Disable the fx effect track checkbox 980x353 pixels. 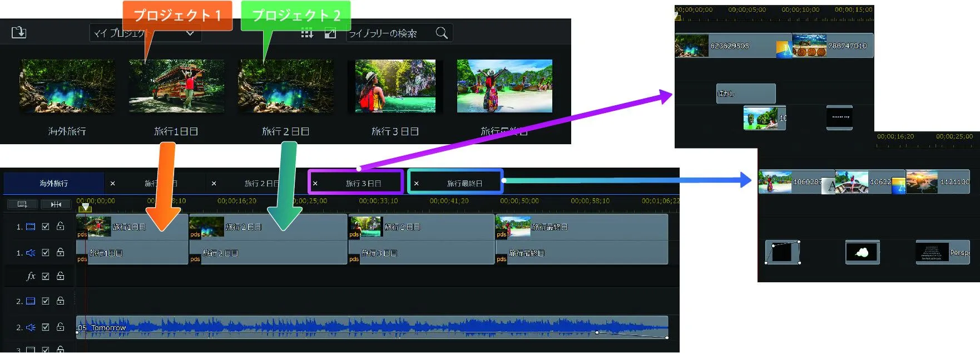point(46,276)
